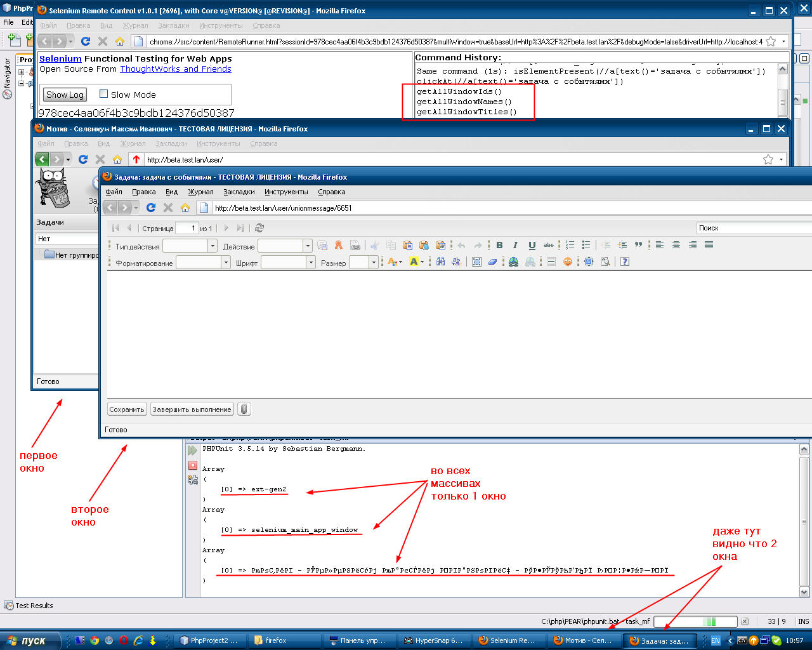The width and height of the screenshot is (812, 650).
Task: Insert a numbered list
Action: pos(570,245)
